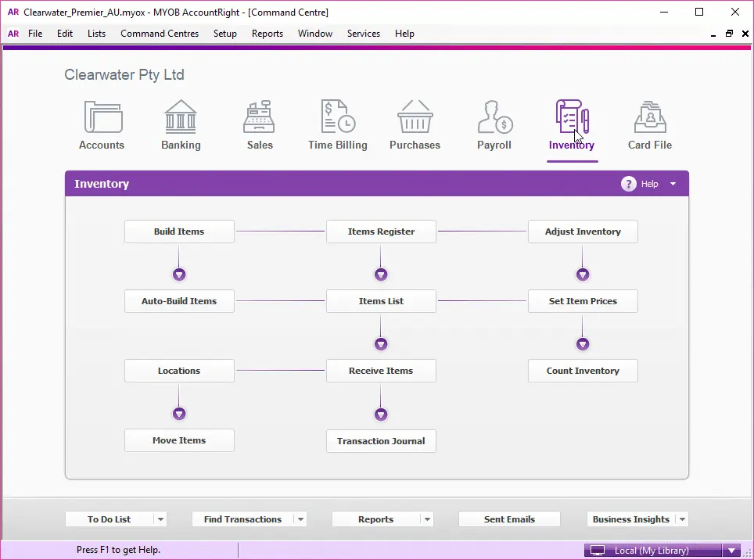The width and height of the screenshot is (754, 560).
Task: Minimize the inner Command Centre window
Action: 713,34
